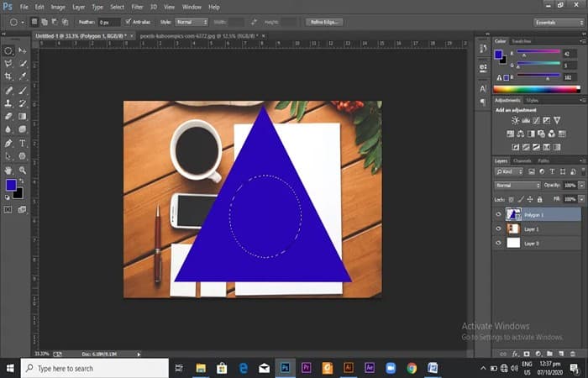Select the Eraser tool

(8, 116)
